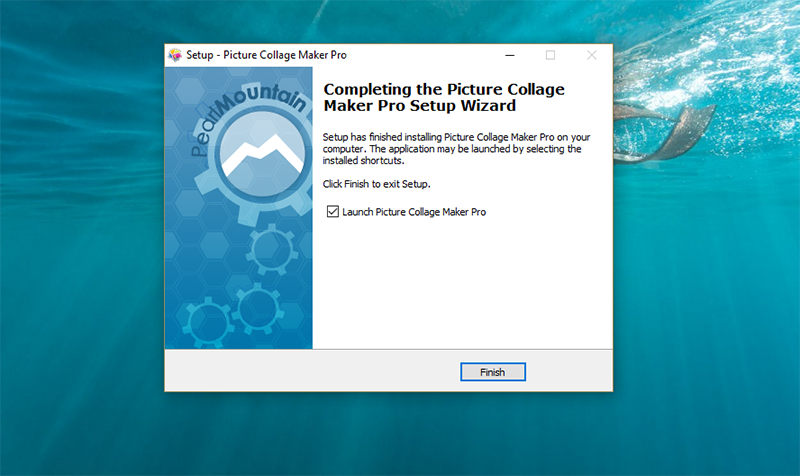
Task: Click the paragraph about Setup finished installing
Action: click(x=452, y=148)
